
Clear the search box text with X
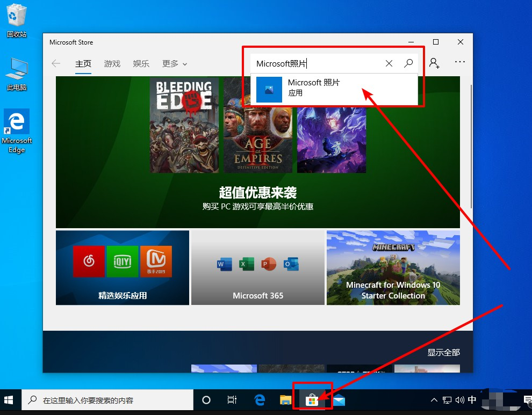click(x=389, y=63)
